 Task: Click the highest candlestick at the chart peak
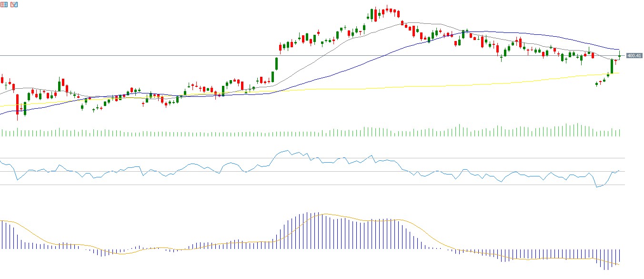387,9
